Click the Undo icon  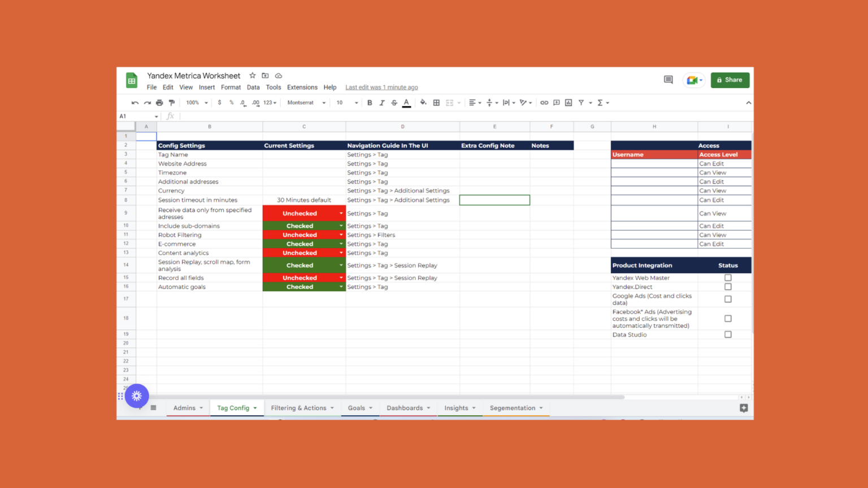click(134, 102)
